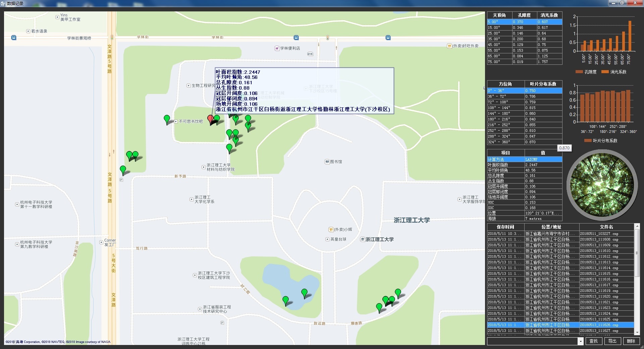Click the 浙江理工大学化学系 POI dot

[192, 199]
